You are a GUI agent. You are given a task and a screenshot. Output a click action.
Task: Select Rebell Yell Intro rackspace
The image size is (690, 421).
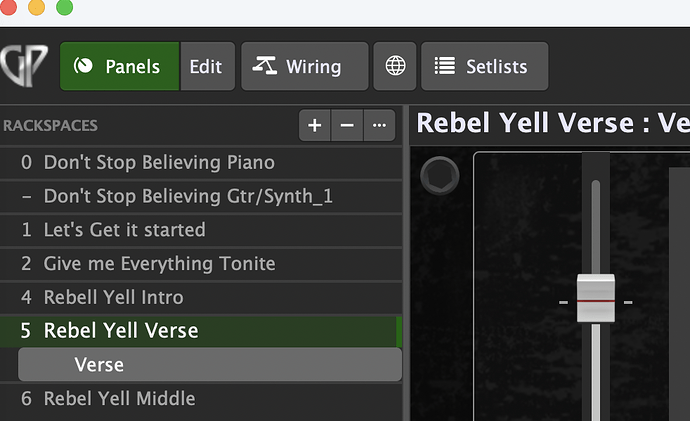(113, 297)
